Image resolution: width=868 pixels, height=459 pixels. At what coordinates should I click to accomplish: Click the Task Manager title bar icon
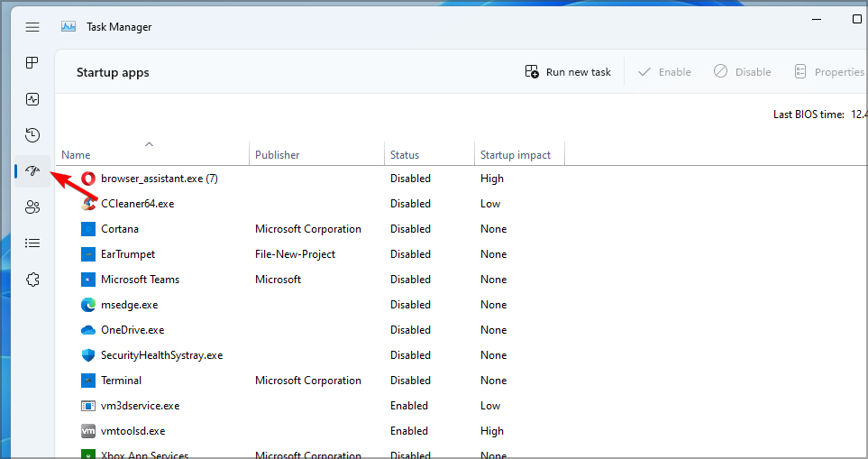point(69,26)
